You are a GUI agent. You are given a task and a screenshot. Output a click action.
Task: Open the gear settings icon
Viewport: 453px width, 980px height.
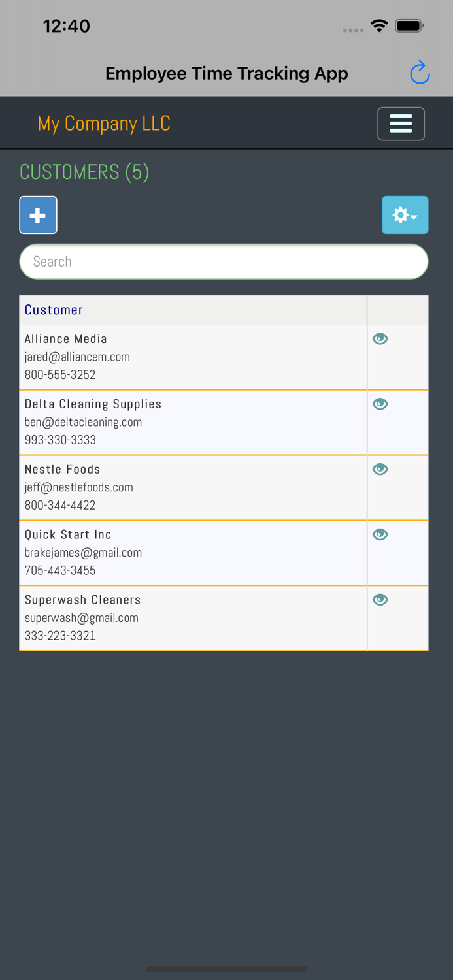(x=401, y=215)
